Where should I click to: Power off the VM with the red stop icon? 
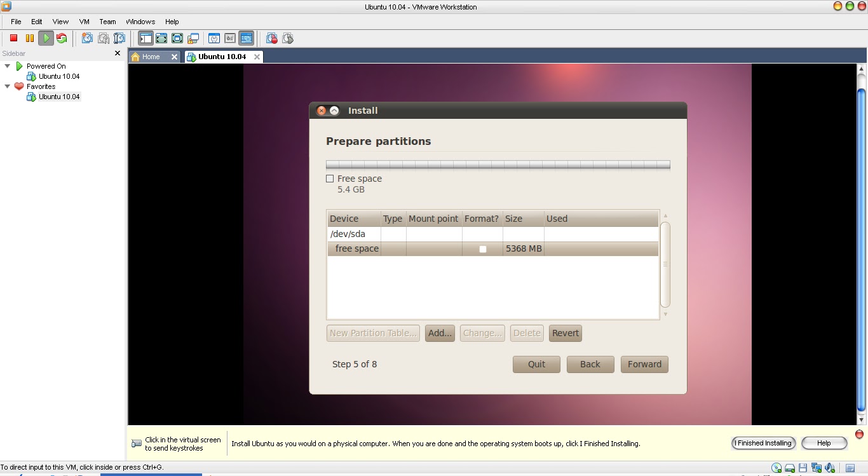pos(13,38)
